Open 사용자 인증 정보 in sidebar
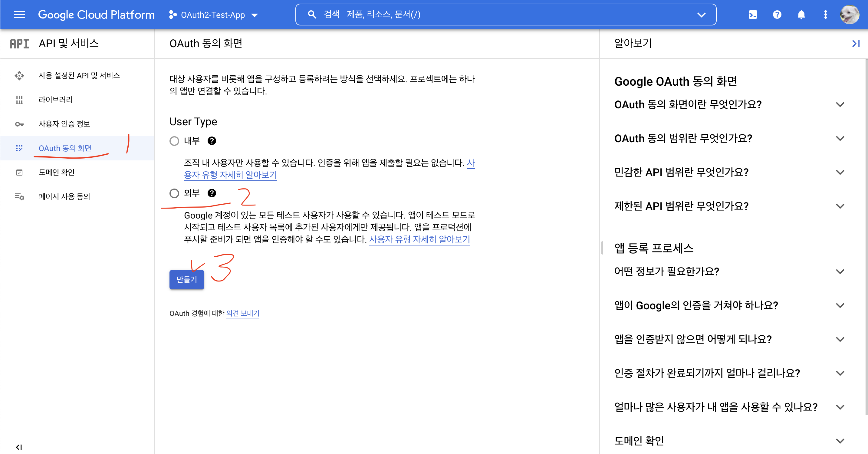 [64, 124]
